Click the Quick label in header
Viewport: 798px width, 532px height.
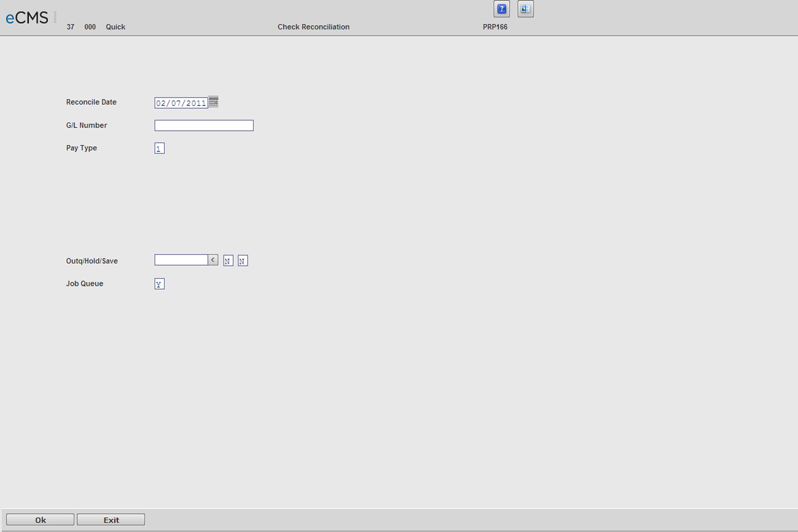115,27
